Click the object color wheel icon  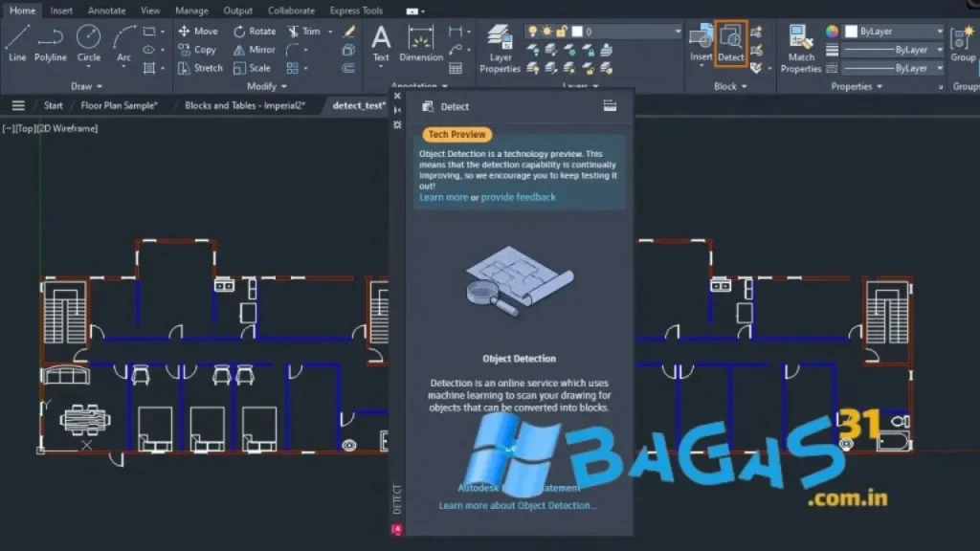tap(832, 32)
